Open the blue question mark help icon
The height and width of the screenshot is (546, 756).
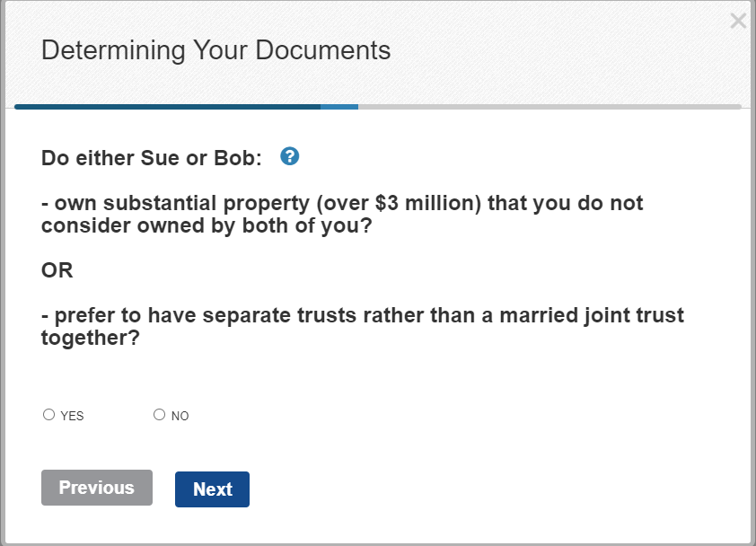click(290, 156)
